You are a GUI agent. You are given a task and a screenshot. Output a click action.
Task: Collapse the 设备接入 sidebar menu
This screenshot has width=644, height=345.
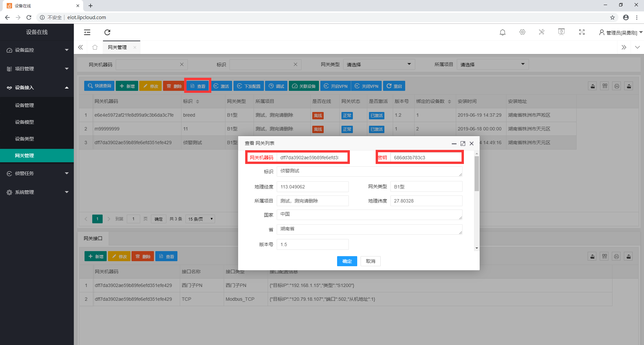tap(37, 88)
